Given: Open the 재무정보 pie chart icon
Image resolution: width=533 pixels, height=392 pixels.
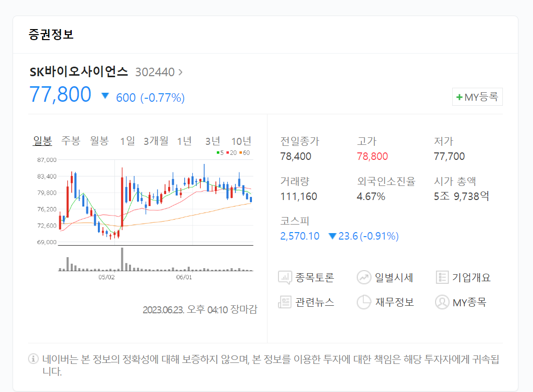Looking at the screenshot, I should (x=364, y=302).
